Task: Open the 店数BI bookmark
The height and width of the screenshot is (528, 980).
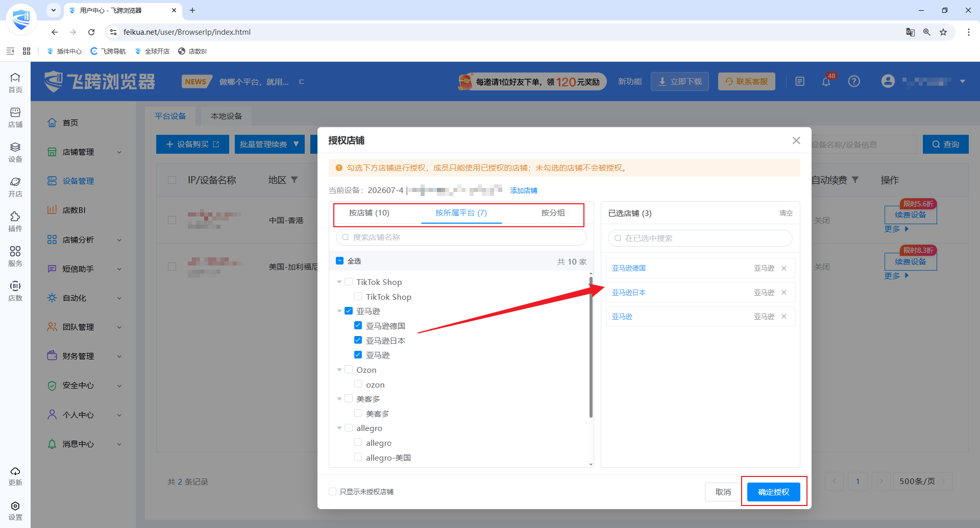Action: [x=192, y=51]
